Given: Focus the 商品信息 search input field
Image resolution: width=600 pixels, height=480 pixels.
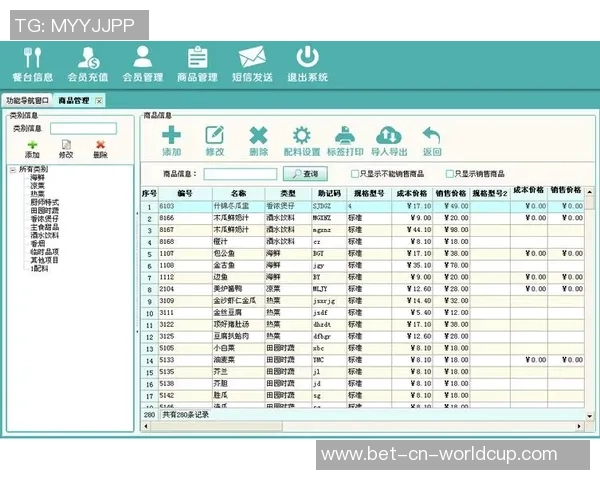Looking at the screenshot, I should (240, 174).
